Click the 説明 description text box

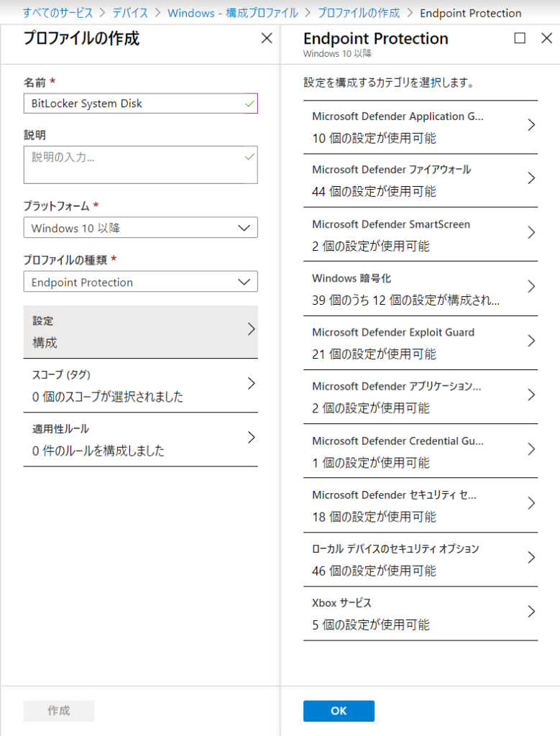tap(140, 165)
